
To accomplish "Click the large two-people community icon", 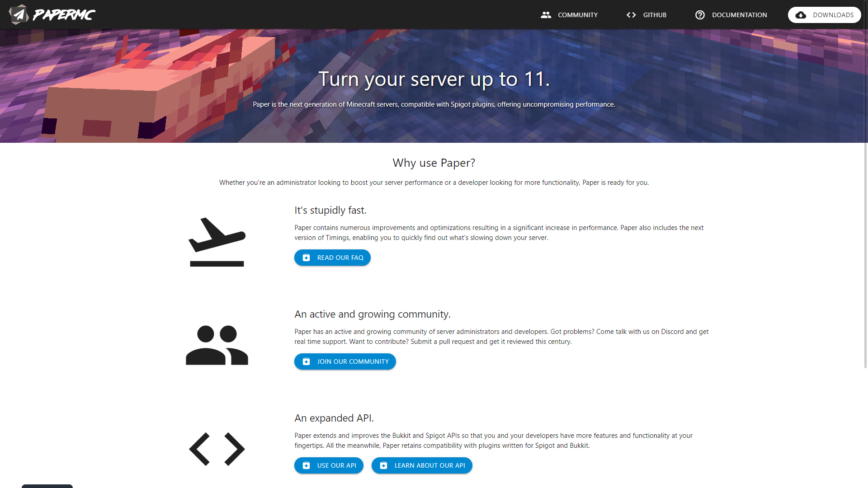I will coord(217,345).
